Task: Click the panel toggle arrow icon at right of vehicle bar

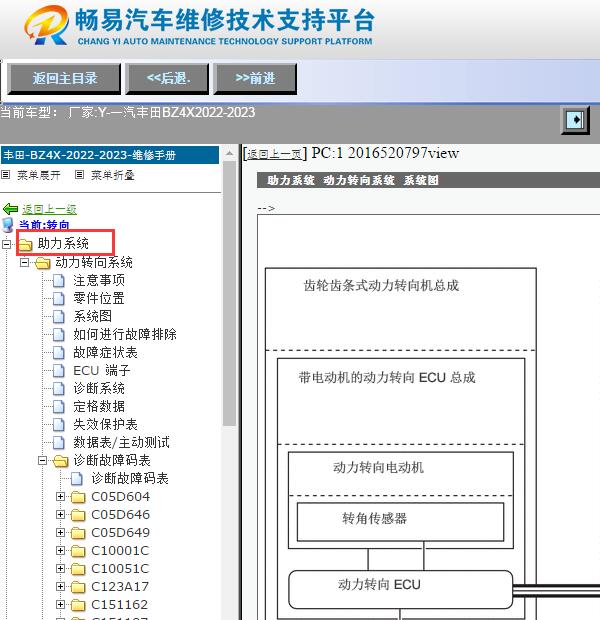Action: click(x=575, y=120)
